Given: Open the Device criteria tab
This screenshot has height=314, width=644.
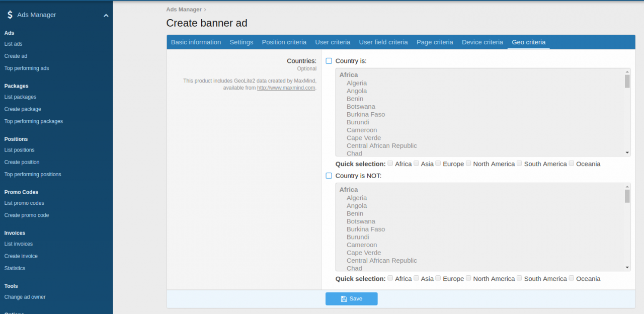Looking at the screenshot, I should (x=482, y=42).
